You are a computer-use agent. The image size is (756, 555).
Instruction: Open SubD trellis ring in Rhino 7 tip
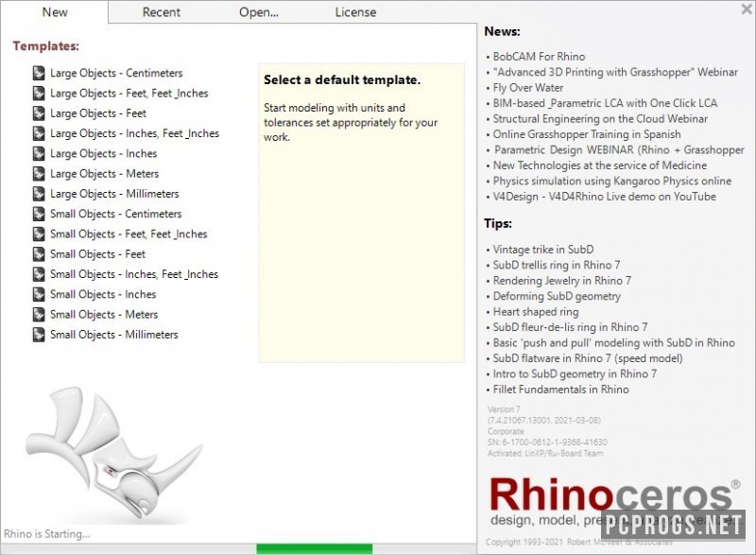pos(557,265)
